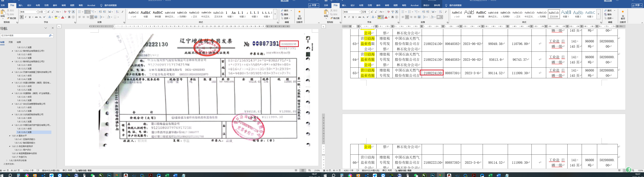Expand 1.8.2 技术评分标准 heading in navigation
This screenshot has height=177, width=644.
coord(7,161)
